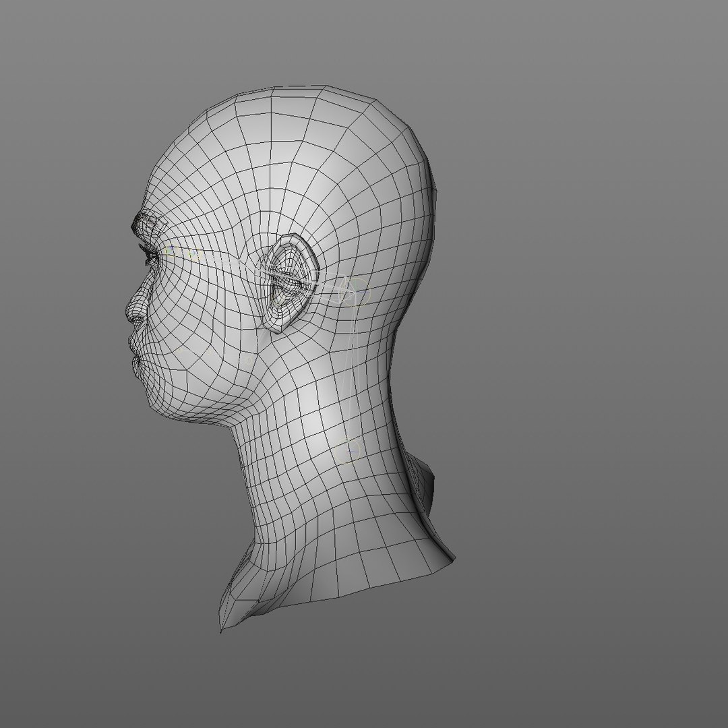Select the eyebrow mesh on the forehead

pyautogui.click(x=148, y=224)
